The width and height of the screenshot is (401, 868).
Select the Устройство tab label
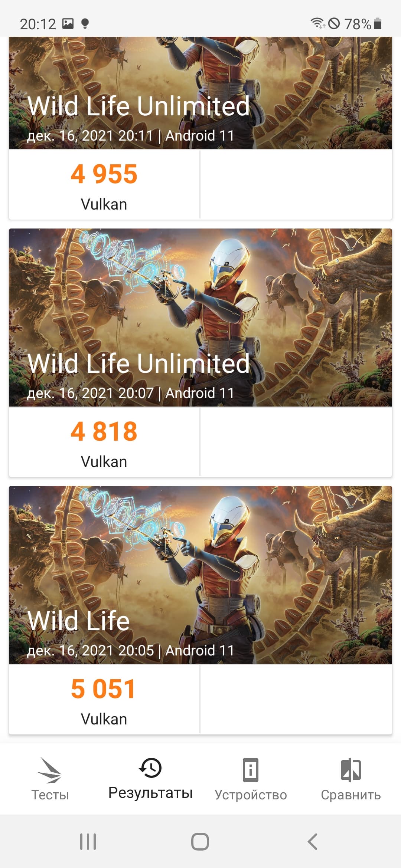(x=251, y=795)
